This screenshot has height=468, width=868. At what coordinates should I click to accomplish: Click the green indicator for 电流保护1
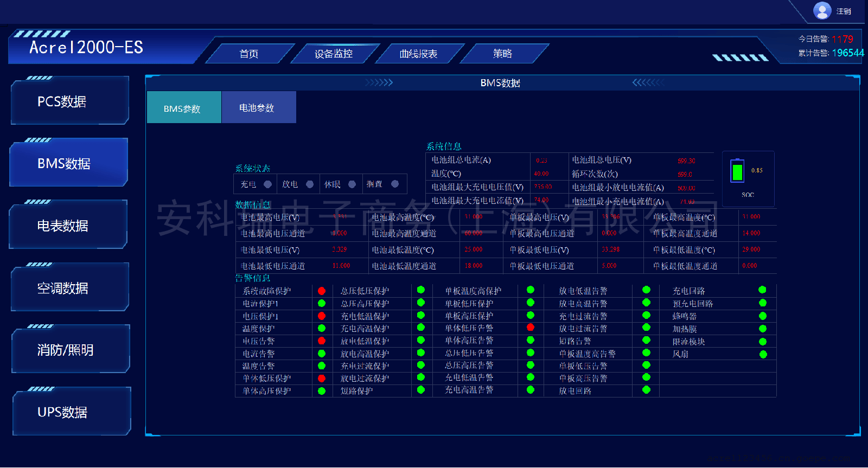(x=322, y=303)
